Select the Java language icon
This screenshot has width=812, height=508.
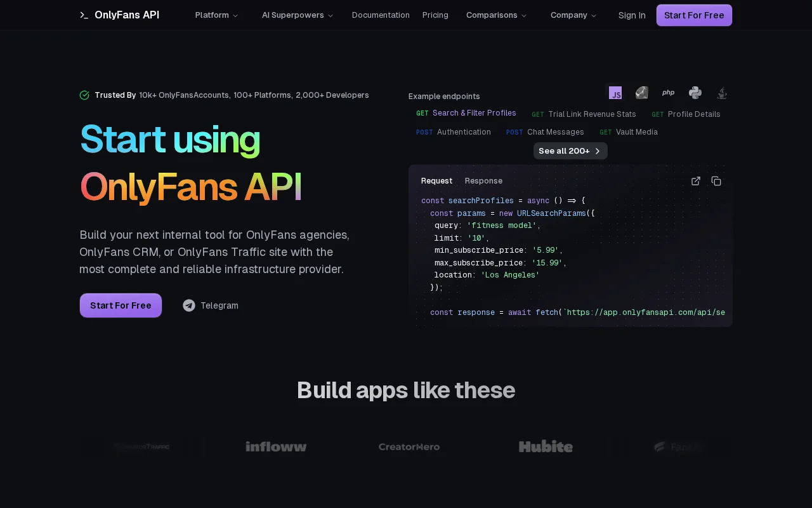[x=722, y=93]
